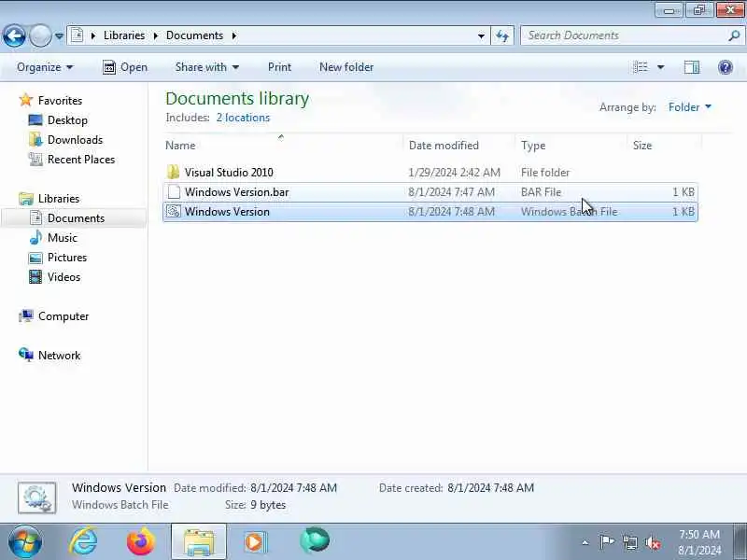Image resolution: width=747 pixels, height=560 pixels.
Task: Open Action Center flag icon in tray
Action: pos(606,542)
